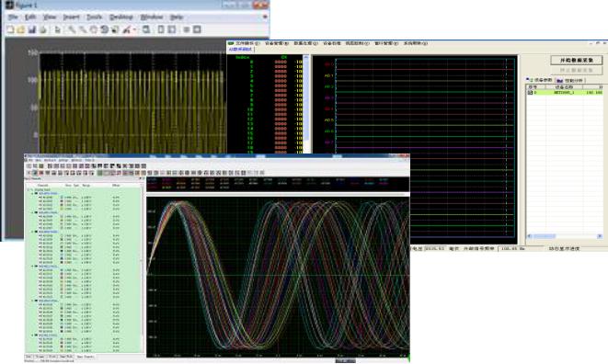Select the Edit Plot arrow tool
608x364 pixels.
tap(57, 29)
